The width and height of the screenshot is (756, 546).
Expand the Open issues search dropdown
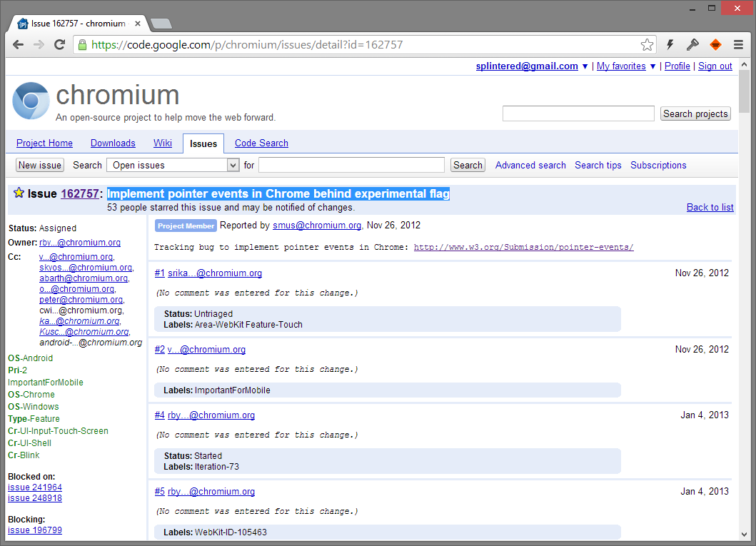(233, 165)
